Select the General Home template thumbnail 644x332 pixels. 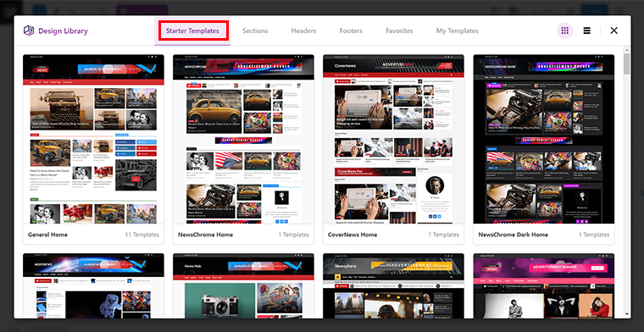(x=93, y=139)
